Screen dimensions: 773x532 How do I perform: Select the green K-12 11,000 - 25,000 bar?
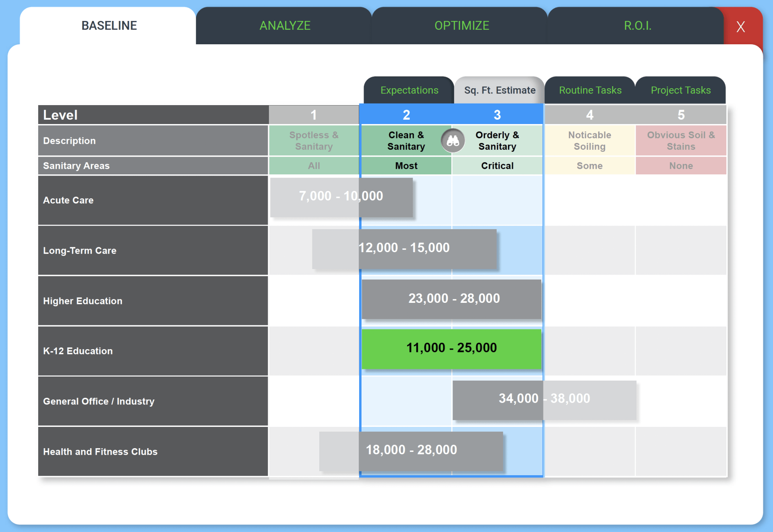click(451, 349)
